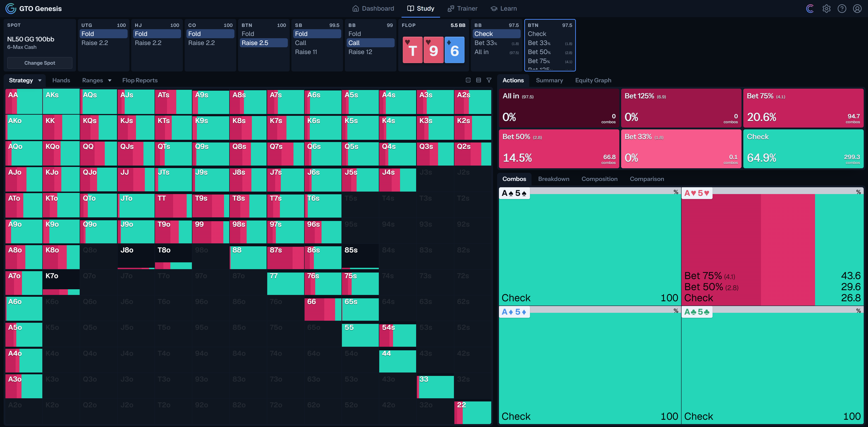The height and width of the screenshot is (427, 868).
Task: Select the All in 0% action card
Action: pos(559,108)
